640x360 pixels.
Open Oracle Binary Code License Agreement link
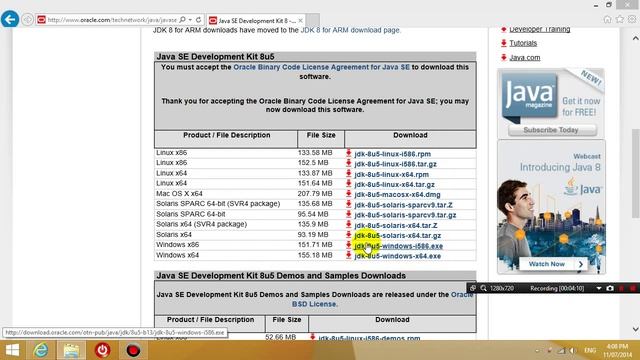[x=321, y=67]
